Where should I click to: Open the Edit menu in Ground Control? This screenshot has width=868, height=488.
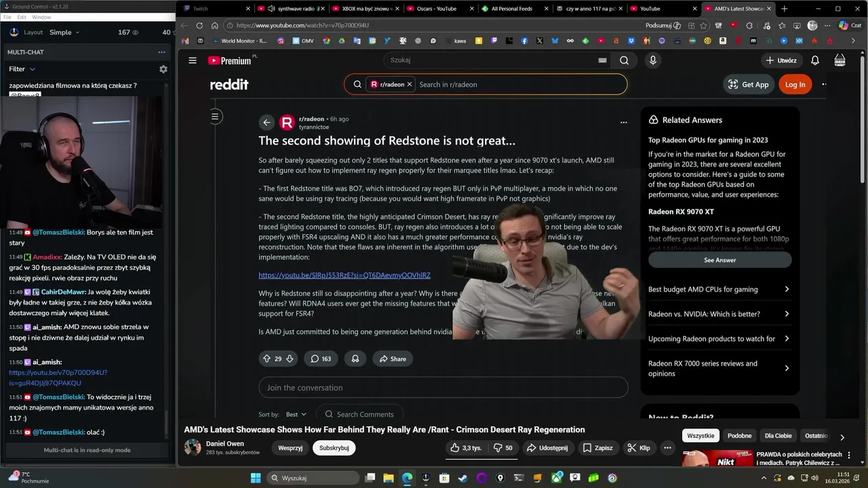[x=22, y=17]
